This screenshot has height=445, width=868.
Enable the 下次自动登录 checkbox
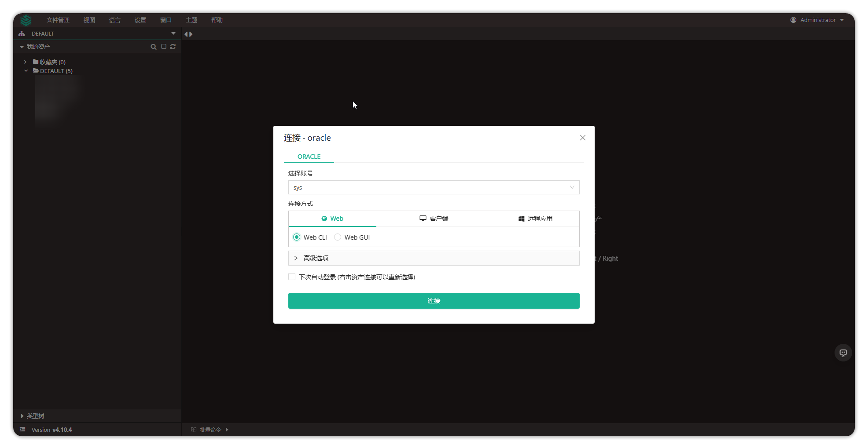pos(292,277)
